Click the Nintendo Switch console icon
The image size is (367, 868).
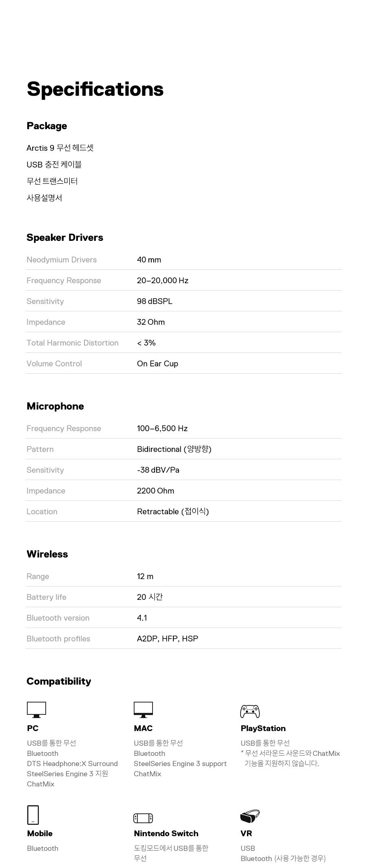[143, 818]
